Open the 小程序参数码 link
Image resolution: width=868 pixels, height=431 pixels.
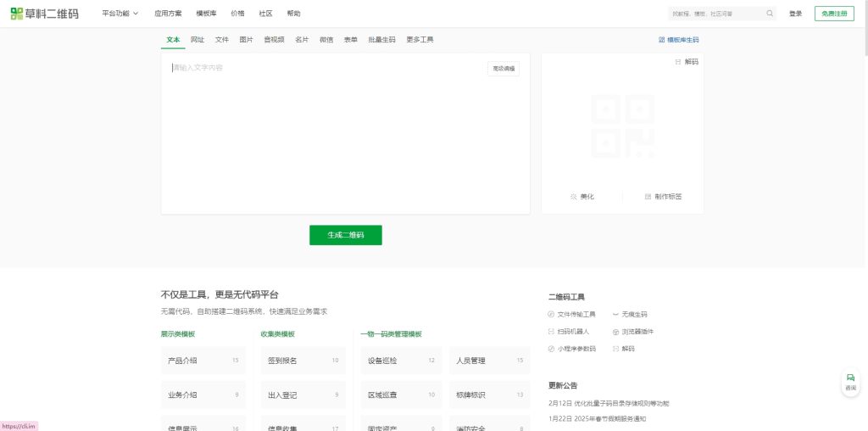(576, 349)
